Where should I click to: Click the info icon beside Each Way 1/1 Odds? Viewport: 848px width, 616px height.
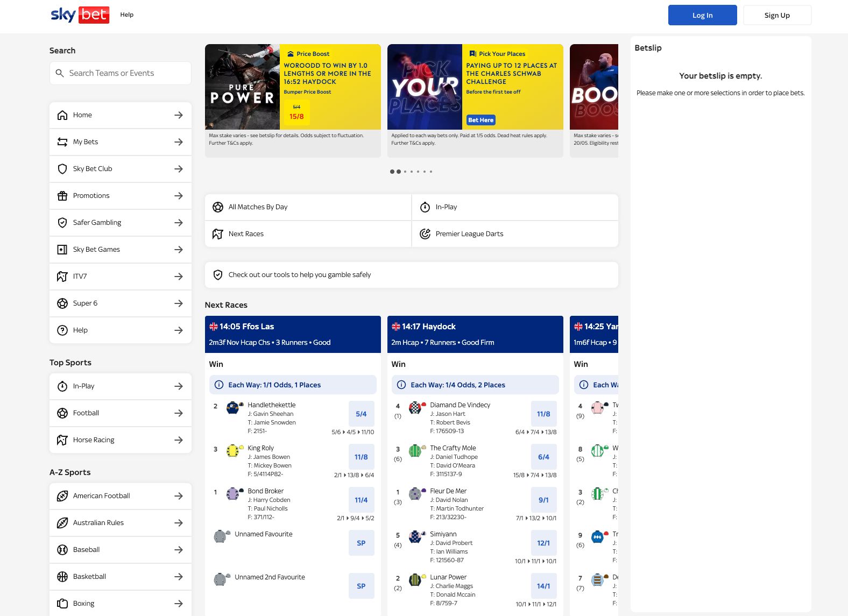219,385
